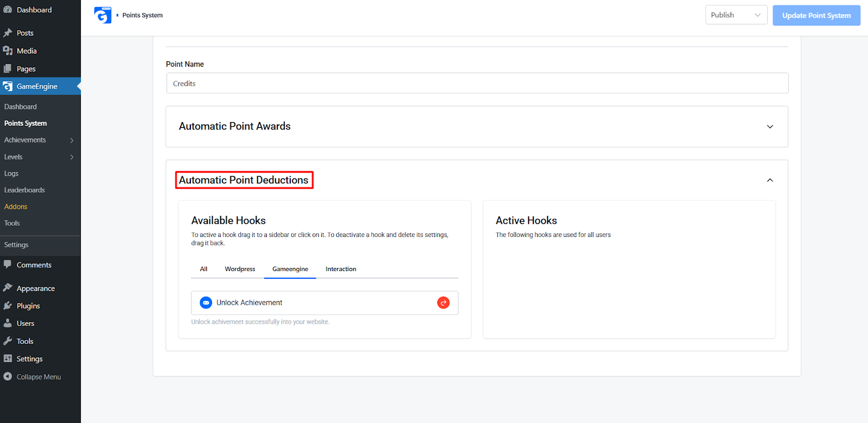This screenshot has height=423, width=868.
Task: Click the Collapse Menu arrow icon
Action: click(8, 376)
